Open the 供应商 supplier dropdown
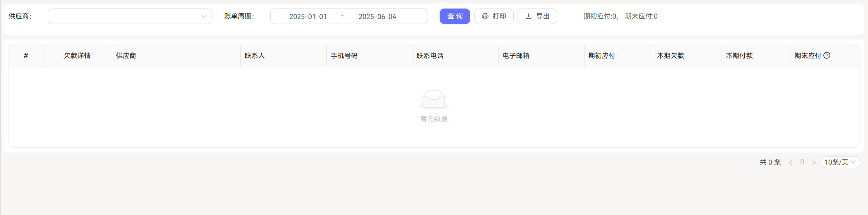The height and width of the screenshot is (215, 868). coord(130,16)
